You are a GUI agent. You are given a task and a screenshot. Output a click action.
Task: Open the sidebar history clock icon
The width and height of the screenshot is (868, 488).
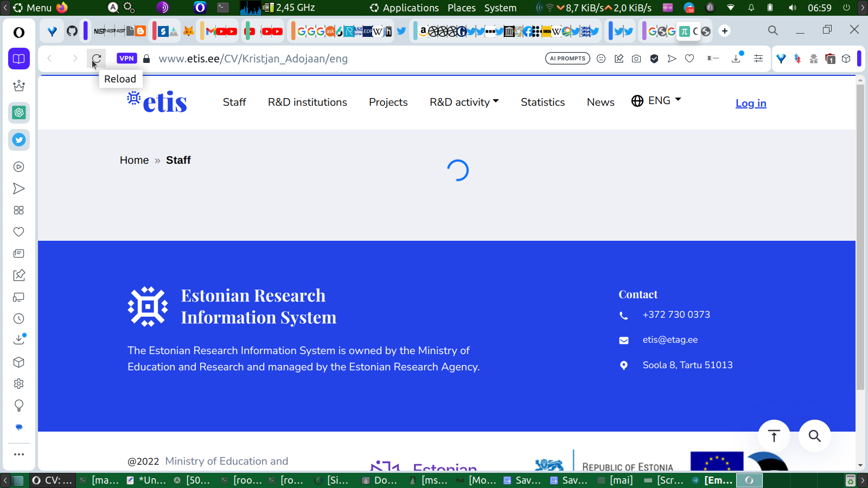(19, 319)
